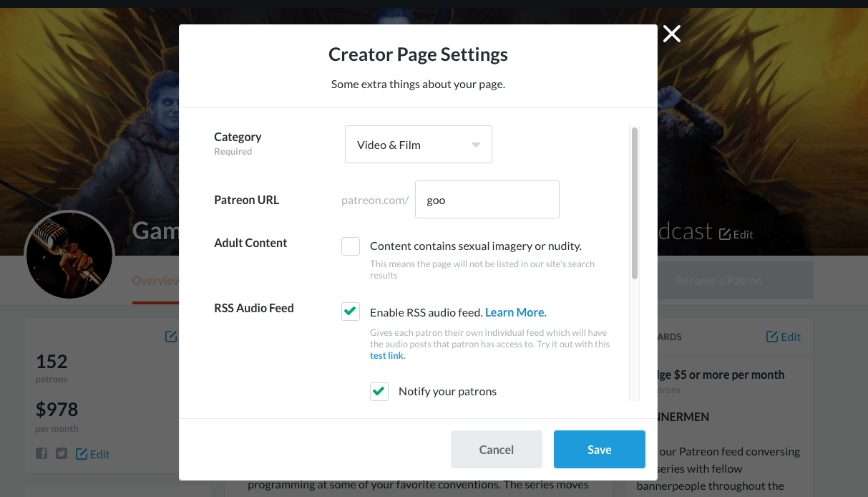The height and width of the screenshot is (497, 868).
Task: Click the Patreon URL text field
Action: pyautogui.click(x=487, y=200)
